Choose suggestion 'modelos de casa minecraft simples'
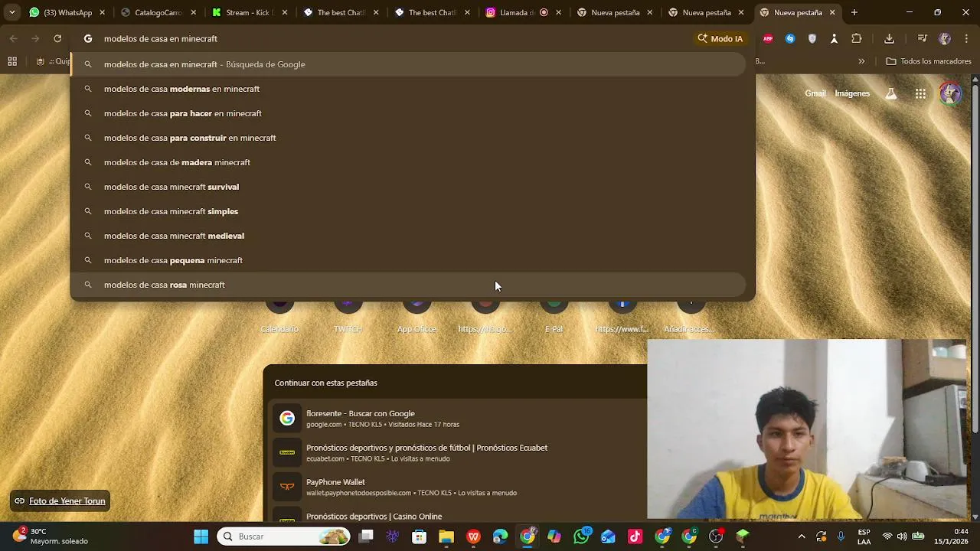The height and width of the screenshot is (551, 980). click(x=407, y=211)
